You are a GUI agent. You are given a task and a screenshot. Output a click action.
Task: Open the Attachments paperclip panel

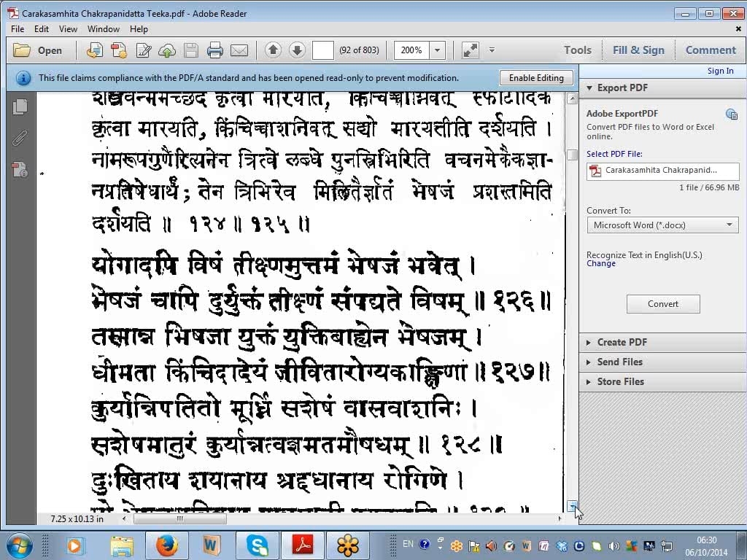click(20, 139)
